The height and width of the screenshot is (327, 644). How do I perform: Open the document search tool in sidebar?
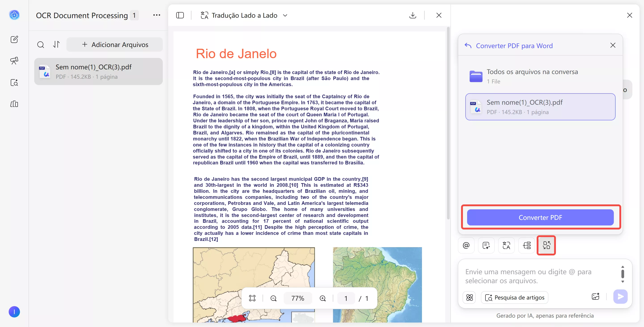(x=14, y=83)
